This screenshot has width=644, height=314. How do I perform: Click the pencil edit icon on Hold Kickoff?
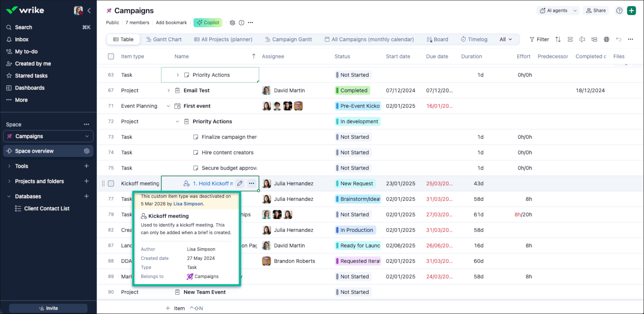pyautogui.click(x=240, y=183)
